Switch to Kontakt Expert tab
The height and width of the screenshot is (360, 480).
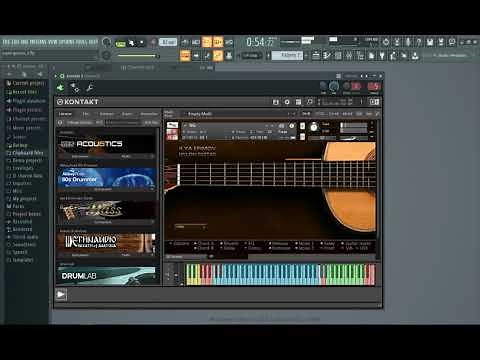127,114
